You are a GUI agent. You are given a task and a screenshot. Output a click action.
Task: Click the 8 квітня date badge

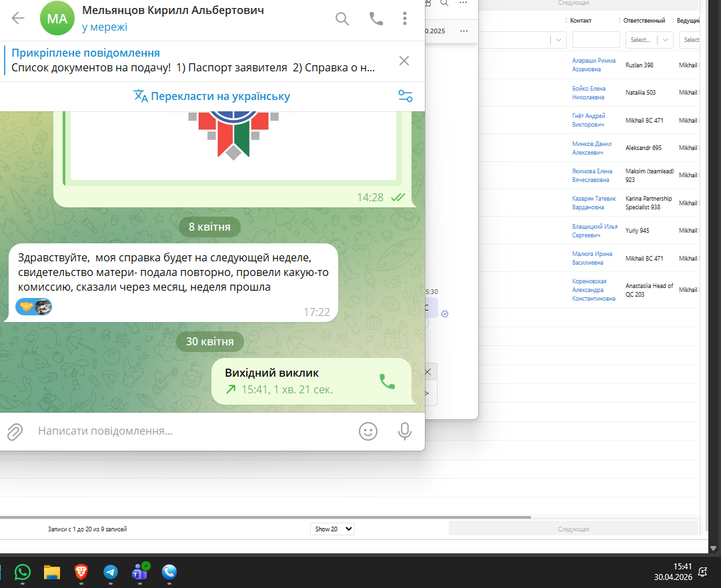click(209, 227)
